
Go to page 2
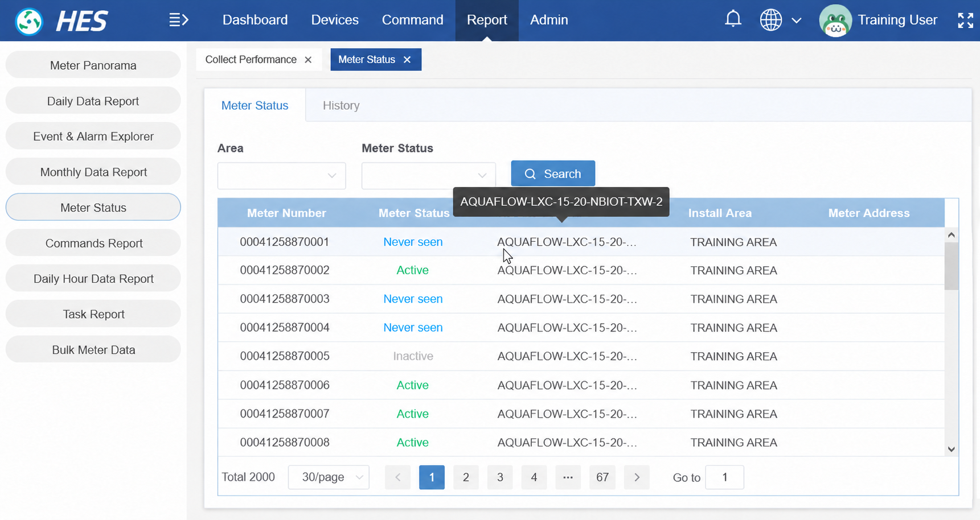tap(466, 477)
